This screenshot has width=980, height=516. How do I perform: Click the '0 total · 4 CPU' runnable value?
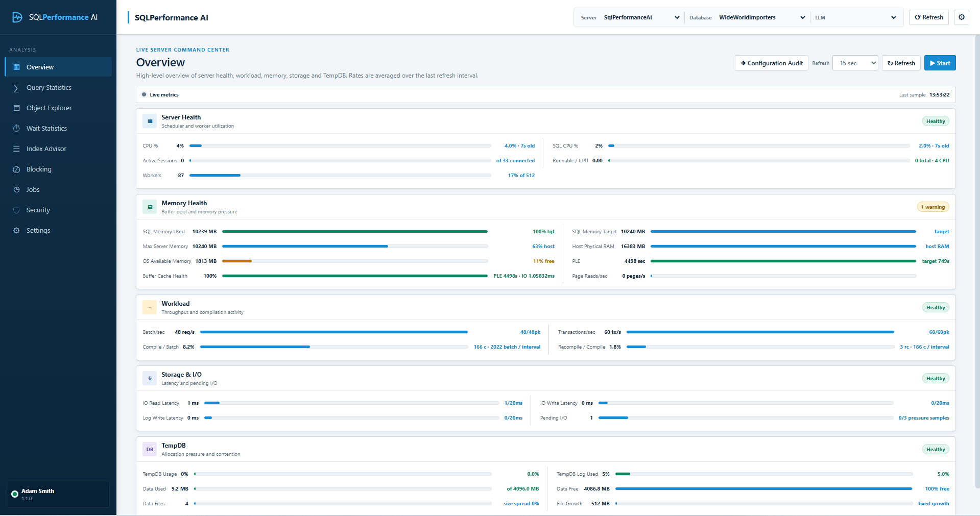932,161
